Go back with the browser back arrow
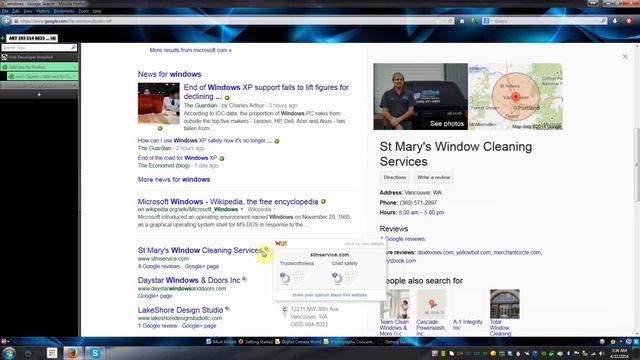The width and height of the screenshot is (640, 360). pyautogui.click(x=7, y=21)
